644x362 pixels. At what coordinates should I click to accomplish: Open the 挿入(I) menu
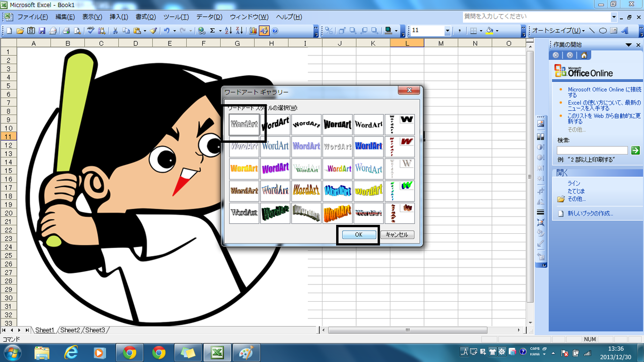point(119,17)
